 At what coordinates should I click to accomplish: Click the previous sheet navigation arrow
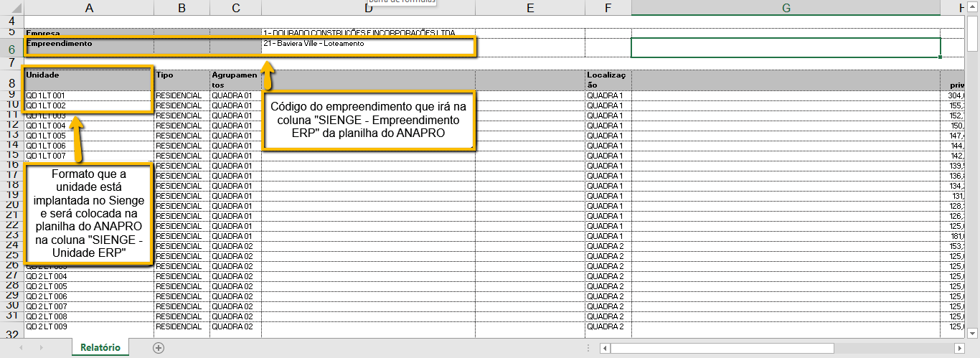(x=22, y=347)
